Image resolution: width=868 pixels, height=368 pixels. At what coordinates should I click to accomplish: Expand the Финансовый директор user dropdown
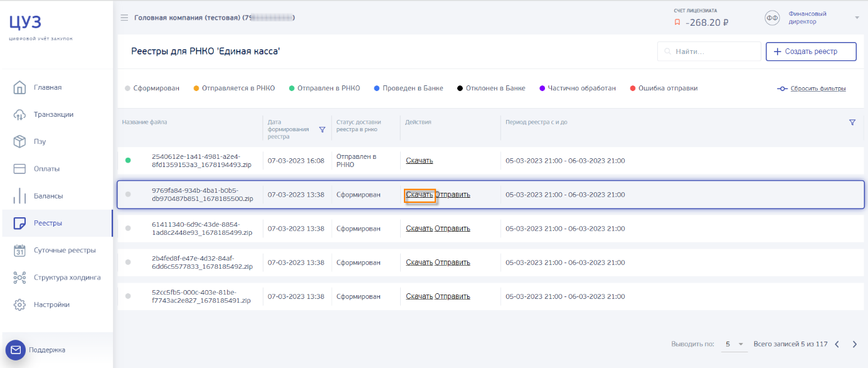point(857,18)
